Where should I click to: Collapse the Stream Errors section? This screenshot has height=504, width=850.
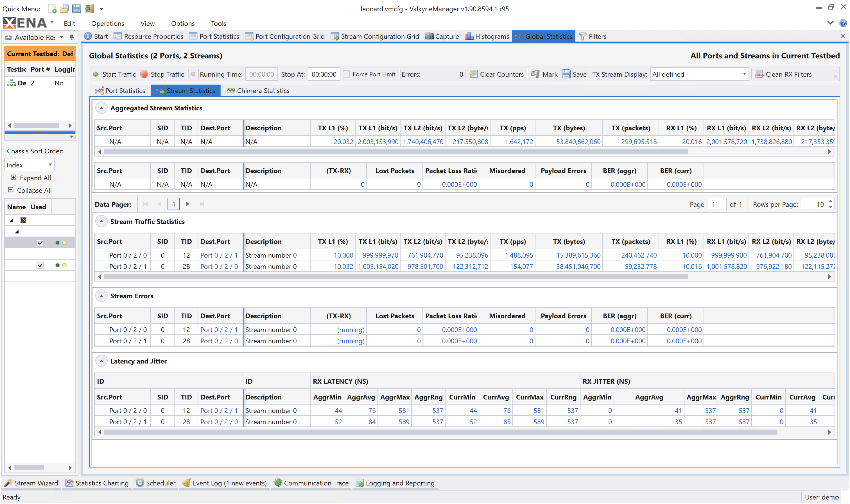pos(101,296)
